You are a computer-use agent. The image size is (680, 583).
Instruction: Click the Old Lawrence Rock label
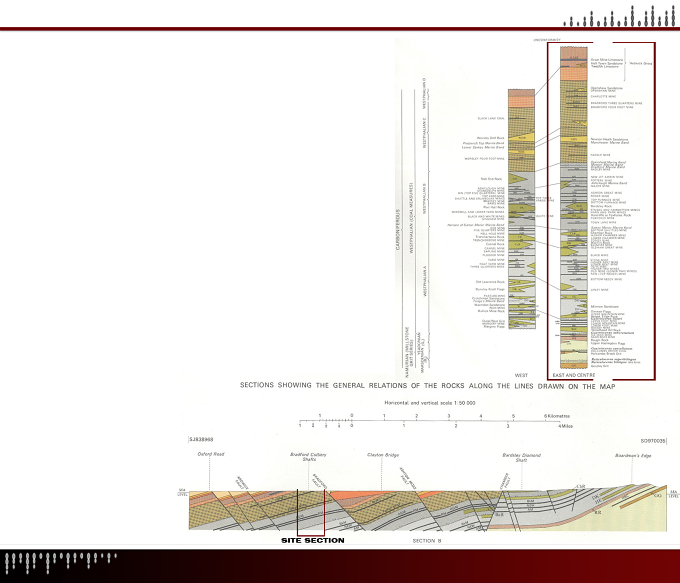490,282
